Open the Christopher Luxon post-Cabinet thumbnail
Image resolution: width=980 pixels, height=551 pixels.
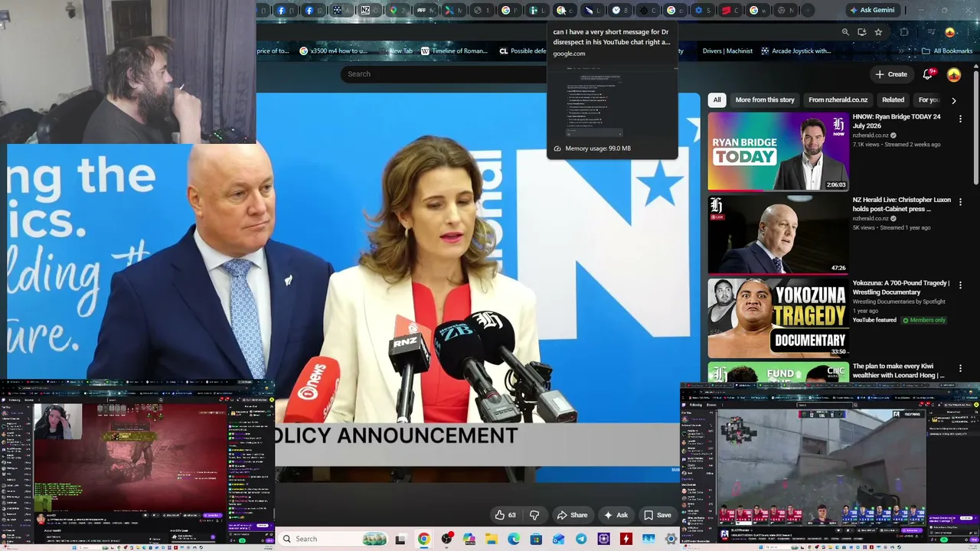point(778,234)
